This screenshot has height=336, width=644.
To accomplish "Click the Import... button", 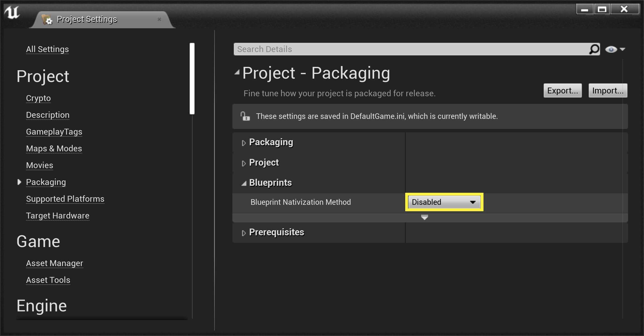I will coord(608,91).
